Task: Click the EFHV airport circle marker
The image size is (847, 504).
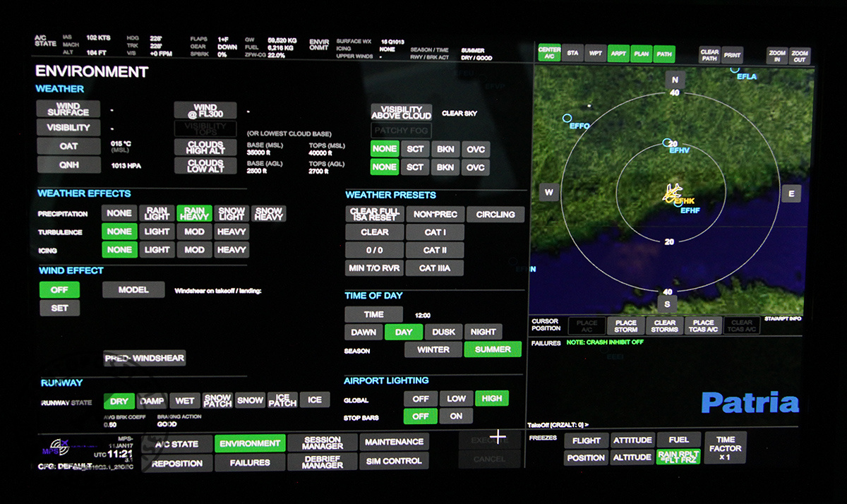Action: pos(666,143)
